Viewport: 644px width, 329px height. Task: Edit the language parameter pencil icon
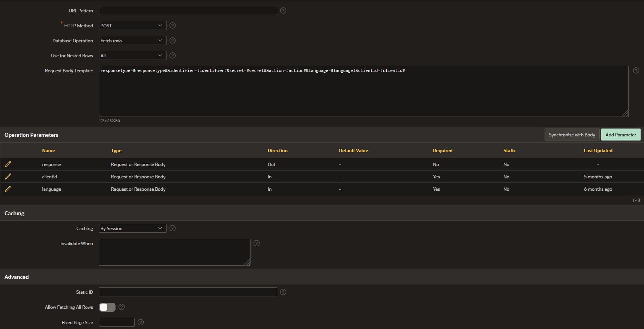[x=8, y=189]
